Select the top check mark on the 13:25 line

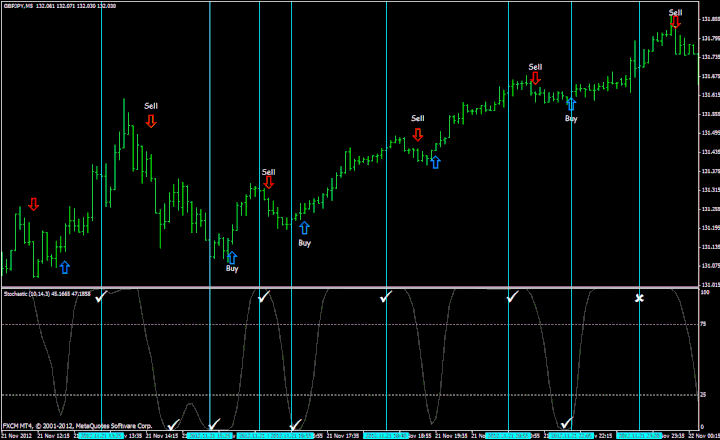coord(101,296)
